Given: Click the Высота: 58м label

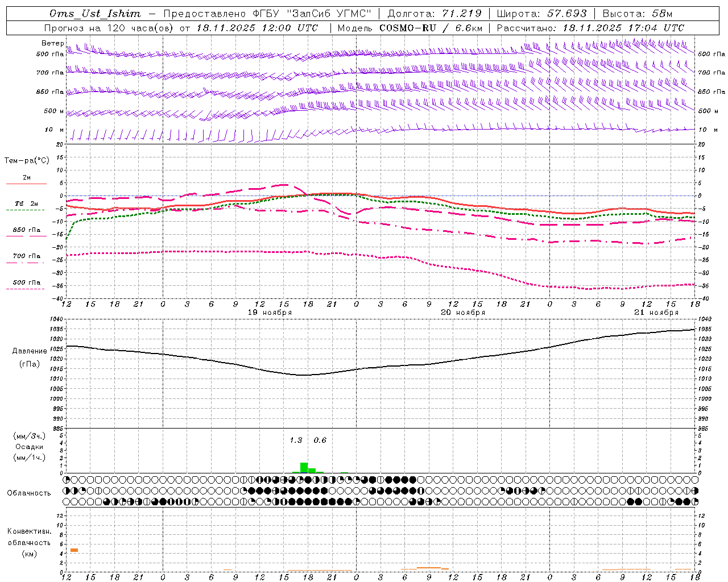Looking at the screenshot, I should (x=637, y=14).
